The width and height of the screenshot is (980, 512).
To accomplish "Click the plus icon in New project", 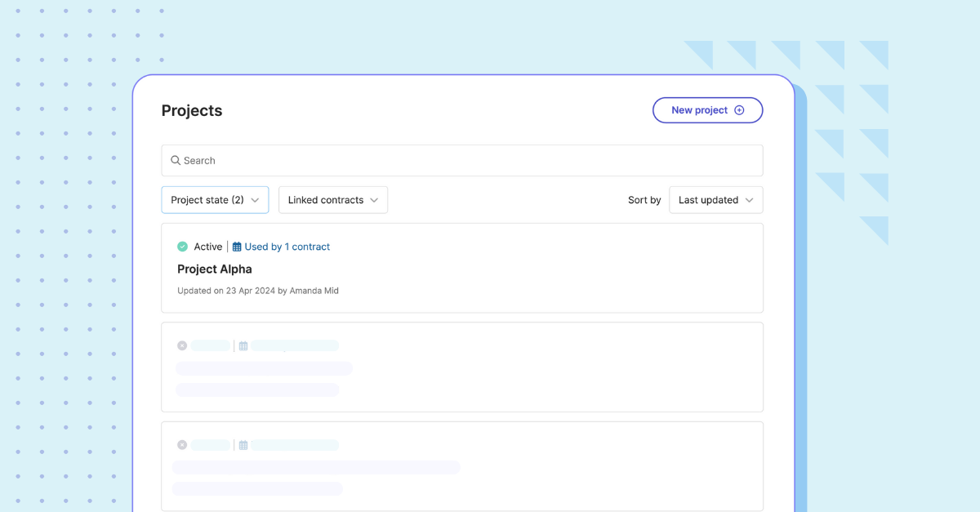I will [x=739, y=110].
